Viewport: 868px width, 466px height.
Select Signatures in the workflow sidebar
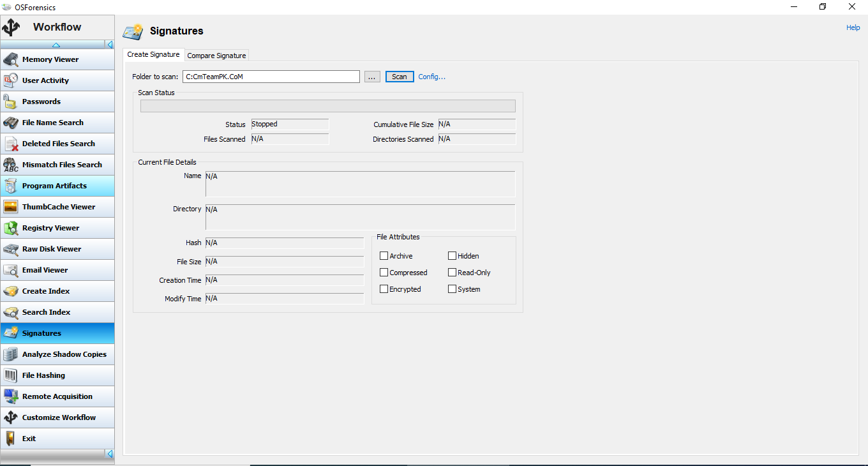tap(57, 333)
